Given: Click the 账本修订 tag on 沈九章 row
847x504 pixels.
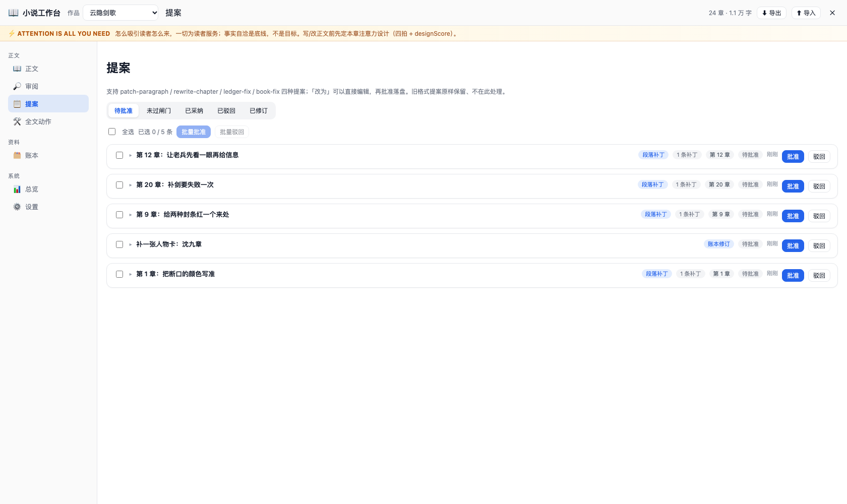Looking at the screenshot, I should pos(719,244).
